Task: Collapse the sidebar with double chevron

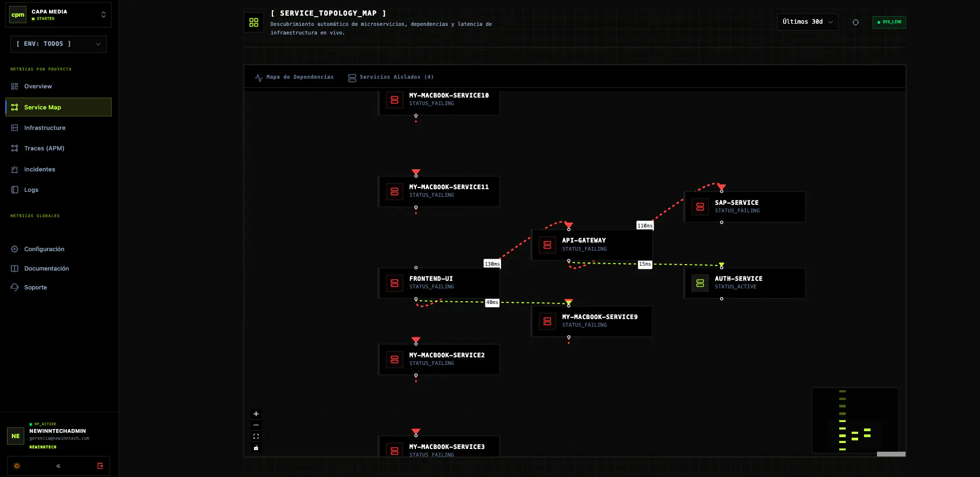Action: (58, 466)
